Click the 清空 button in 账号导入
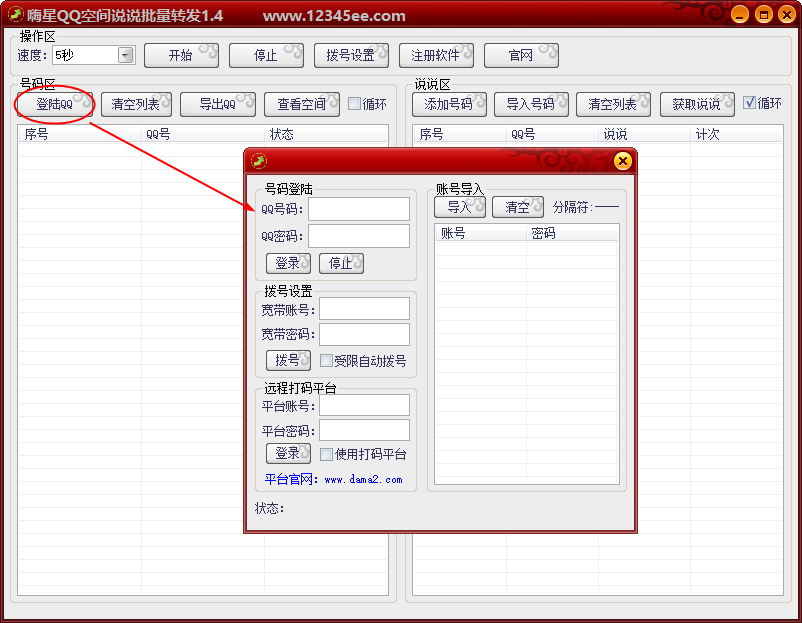 pos(518,207)
